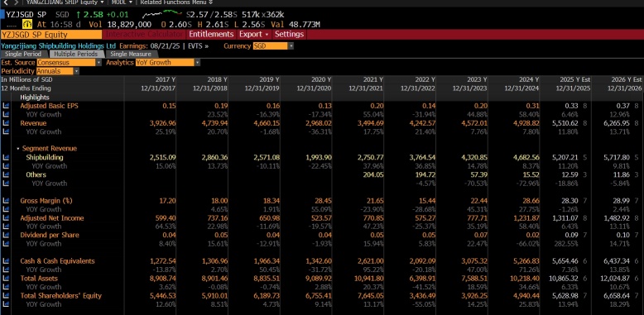Open the EVTS » events link
Screen dimensions: 644x315
point(199,46)
